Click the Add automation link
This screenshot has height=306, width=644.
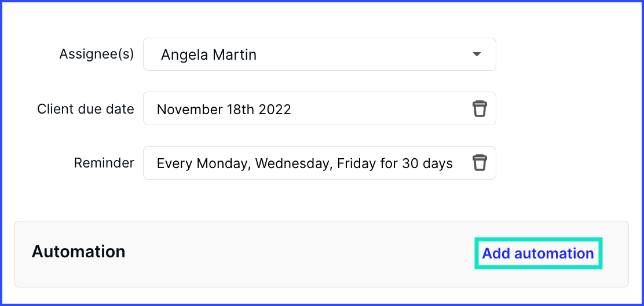(x=538, y=253)
